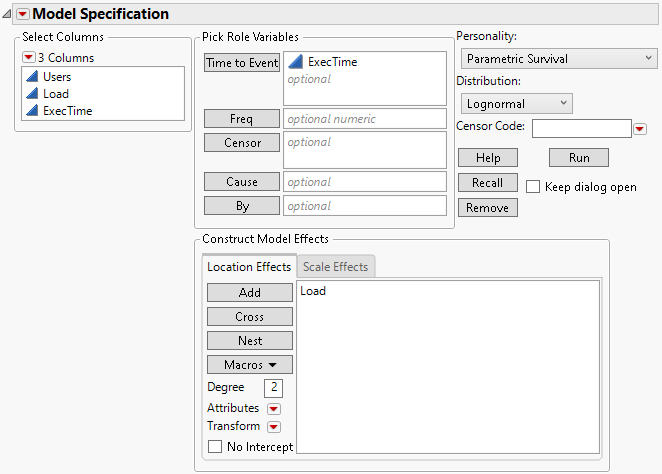Screen dimensions: 662x474
Task: Switch to the Scale Effects tab
Action: [336, 267]
